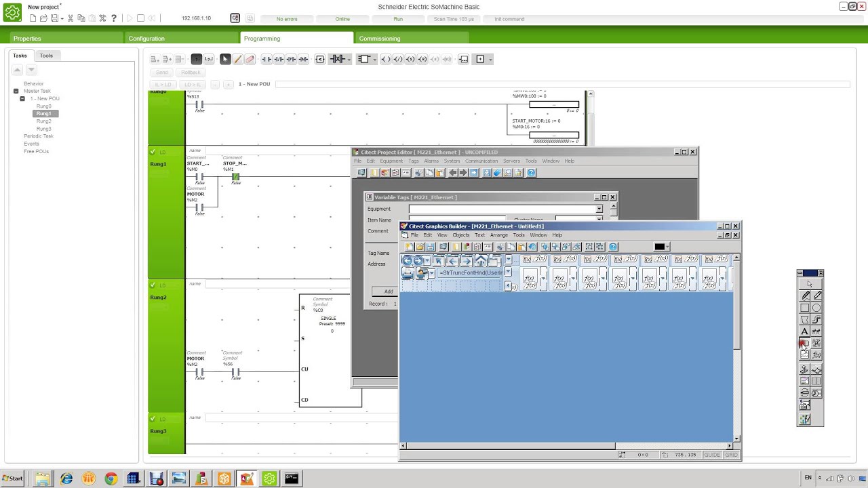Click the Save icon in Graphics Builder toolbar

(x=431, y=247)
